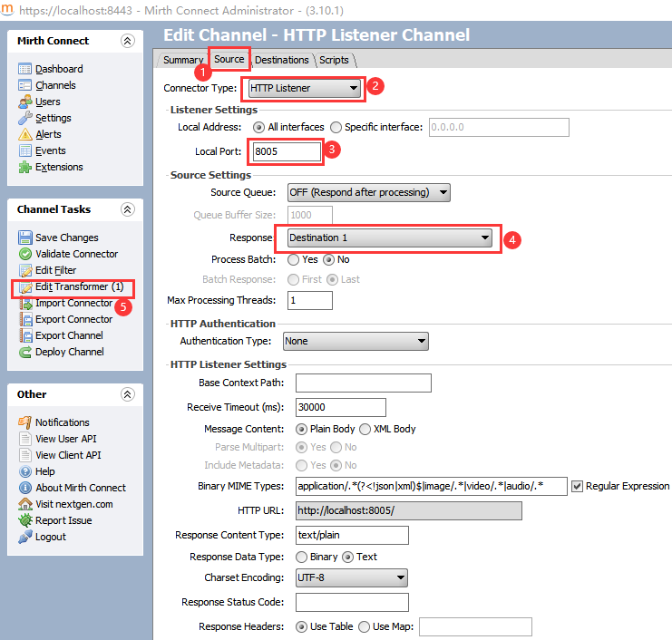The image size is (672, 640).
Task: Click the Mirth Connect app logo icon
Action: (7, 10)
